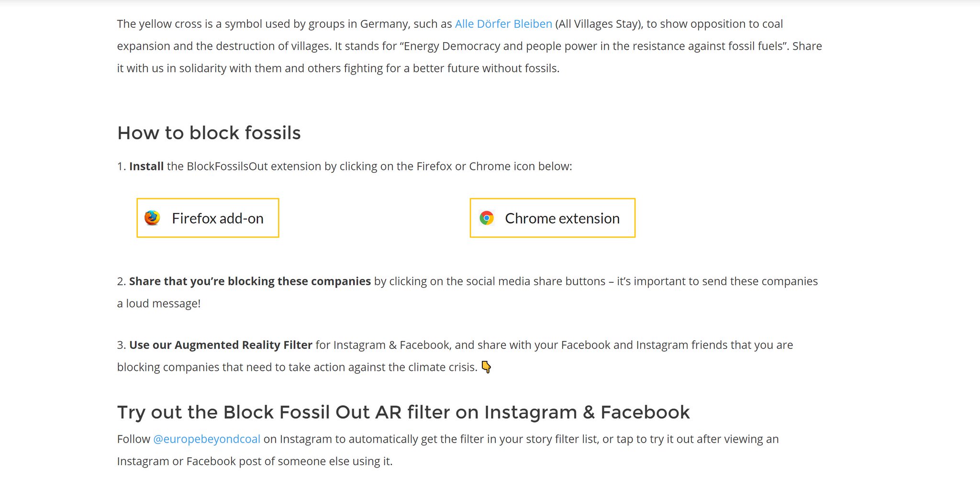
Task: Open the Chrome extension button
Action: tap(553, 218)
